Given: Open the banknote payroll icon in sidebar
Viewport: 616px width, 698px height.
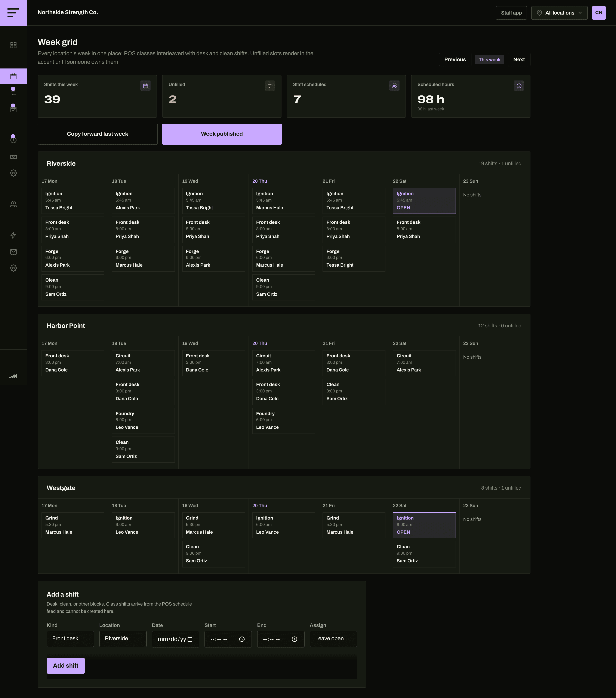Looking at the screenshot, I should tap(13, 157).
